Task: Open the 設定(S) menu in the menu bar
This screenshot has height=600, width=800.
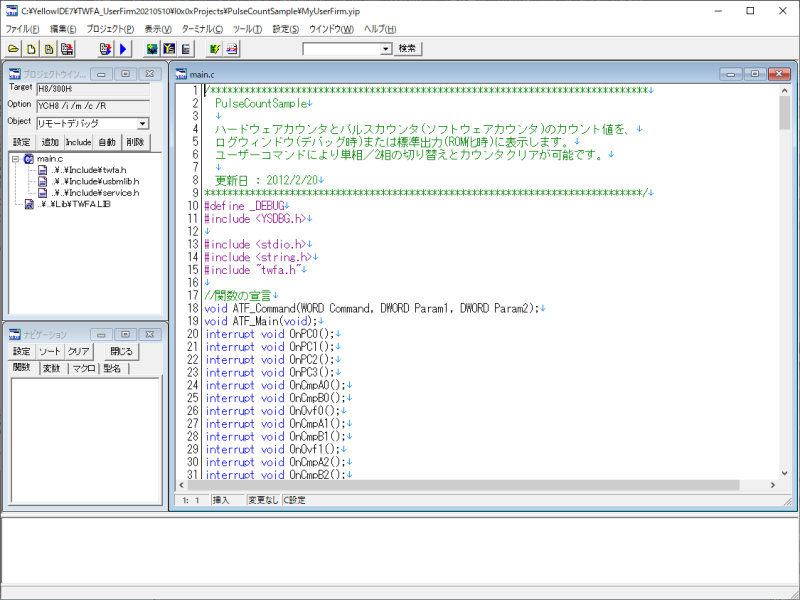Action: point(286,29)
